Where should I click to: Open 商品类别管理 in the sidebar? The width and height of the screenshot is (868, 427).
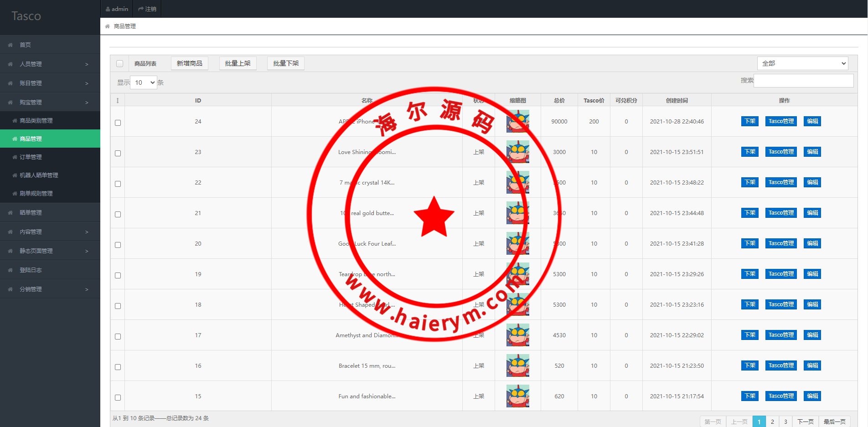coord(36,121)
